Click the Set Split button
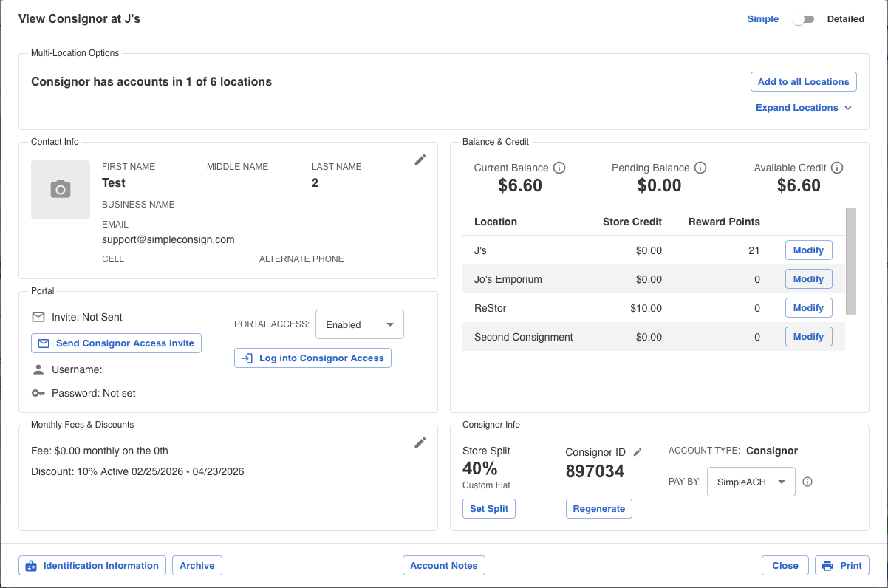 point(489,509)
